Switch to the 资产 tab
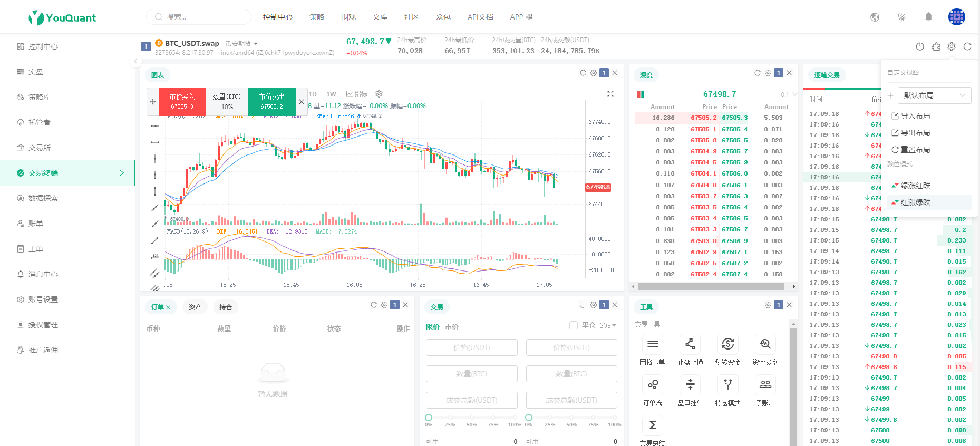The height and width of the screenshot is (446, 980). pos(195,307)
